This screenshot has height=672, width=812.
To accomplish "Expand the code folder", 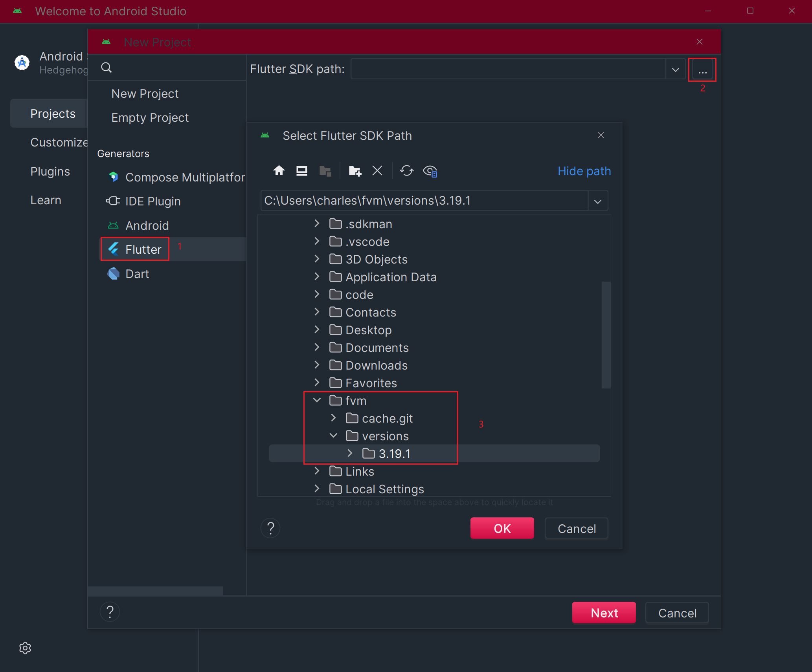I will coord(317,294).
